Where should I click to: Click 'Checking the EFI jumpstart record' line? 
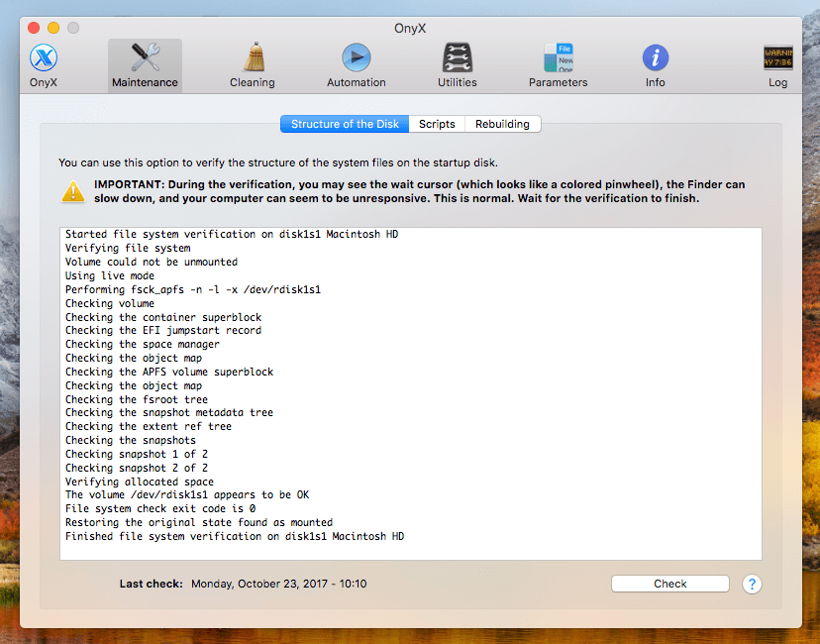pyautogui.click(x=163, y=331)
